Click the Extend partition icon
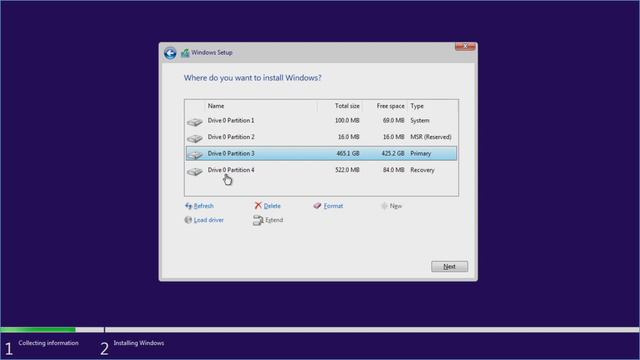Screen dimensions: 640x360 click(258, 220)
